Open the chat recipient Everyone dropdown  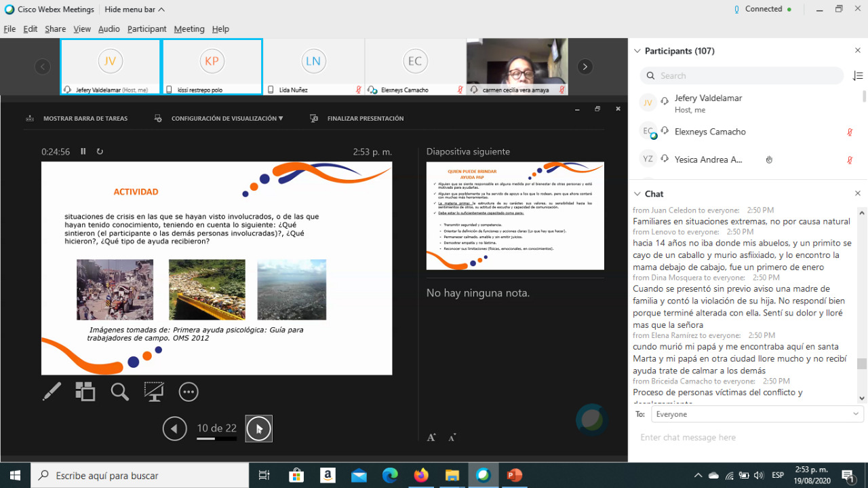point(757,414)
